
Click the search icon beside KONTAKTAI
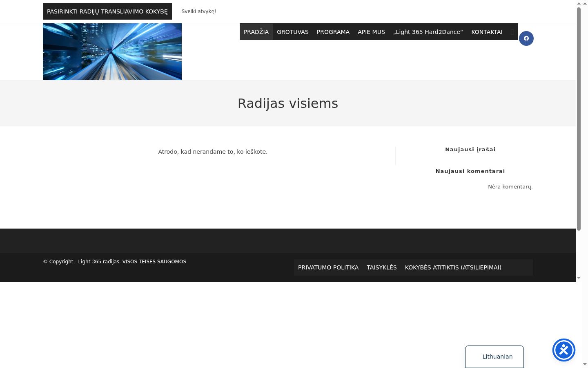click(512, 32)
